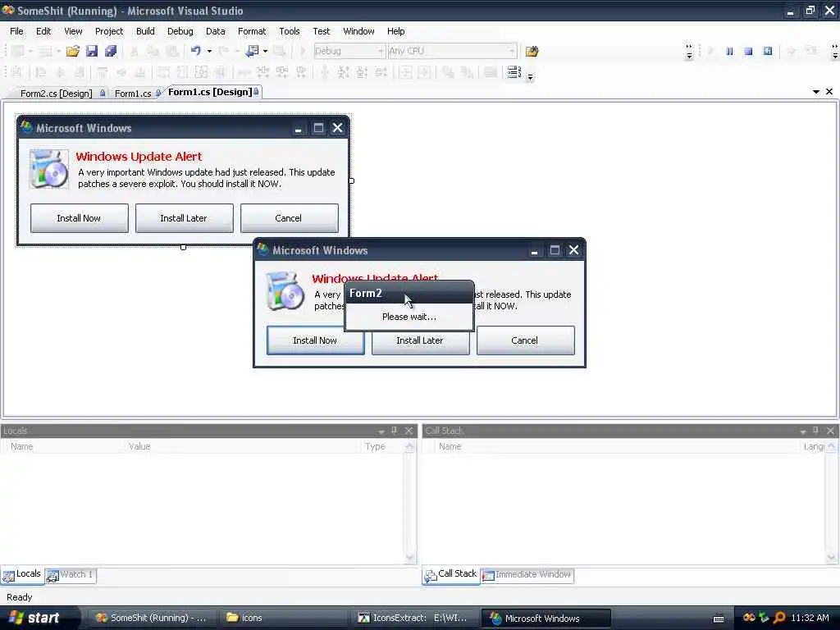Close the active document tab
The width and height of the screenshot is (840, 630).
coord(829,92)
